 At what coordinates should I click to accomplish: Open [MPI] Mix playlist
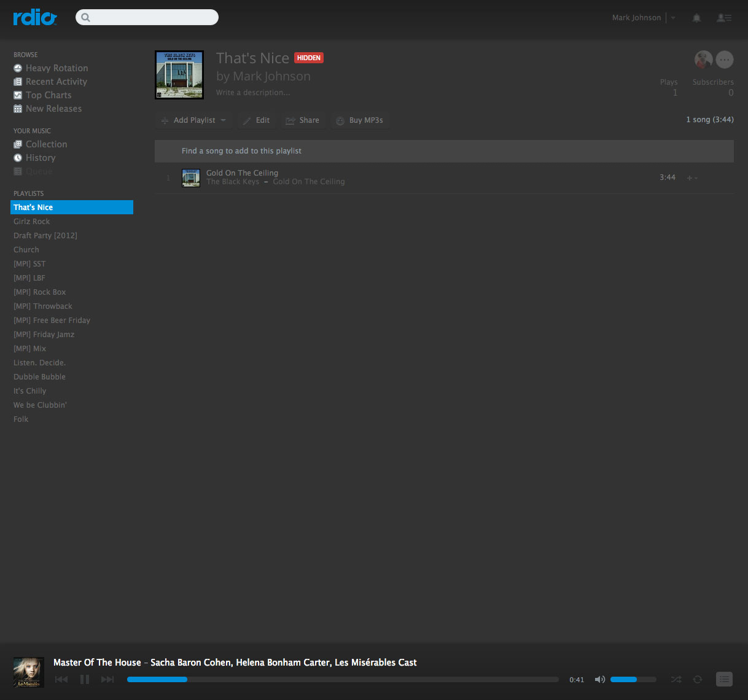pos(30,349)
